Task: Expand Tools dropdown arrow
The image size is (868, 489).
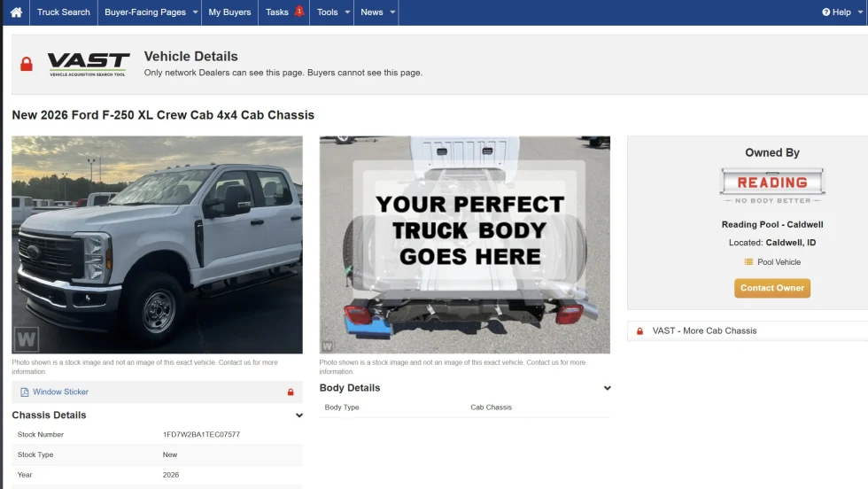Action: 347,12
